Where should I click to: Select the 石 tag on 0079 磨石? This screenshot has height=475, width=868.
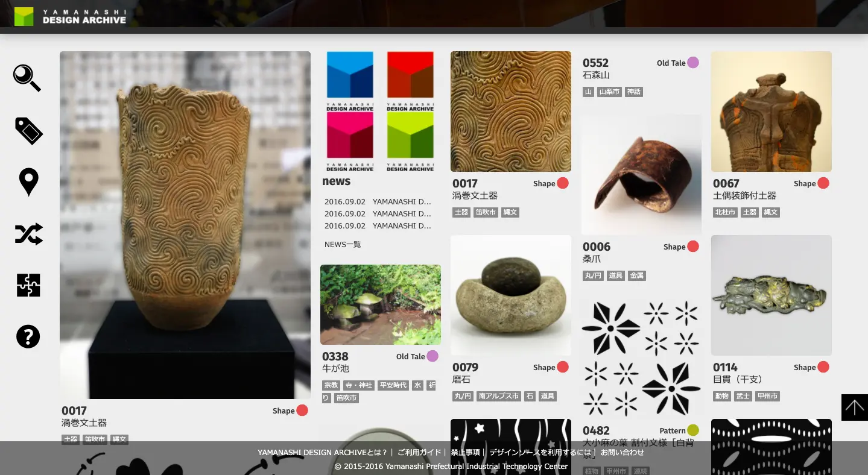coord(530,396)
